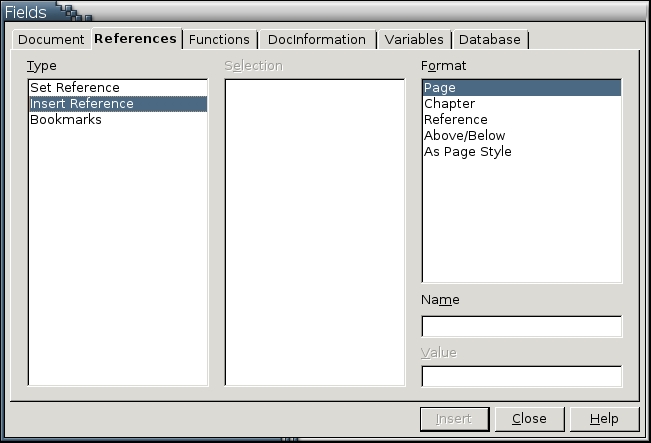
Task: Choose Insert Reference in Type list
Action: coord(82,104)
